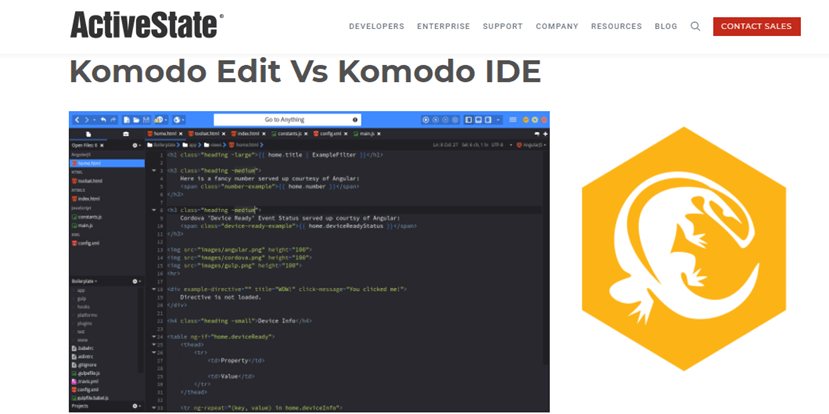829x414 pixels.
Task: Open the COMPANY menu
Action: (x=557, y=26)
